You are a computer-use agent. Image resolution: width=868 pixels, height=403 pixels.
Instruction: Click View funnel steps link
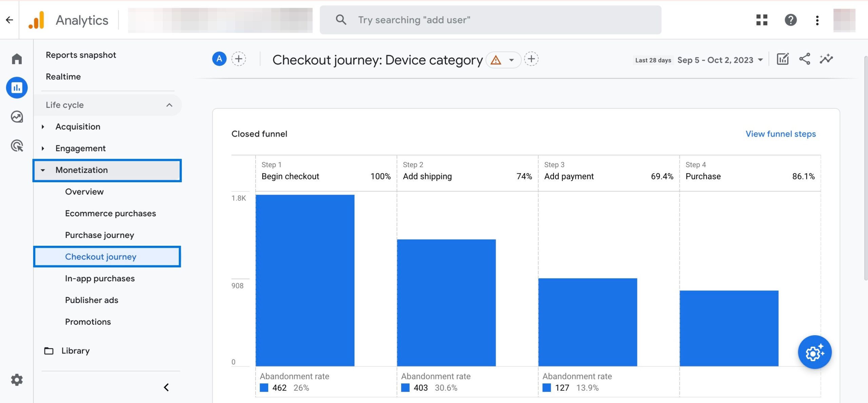click(781, 134)
